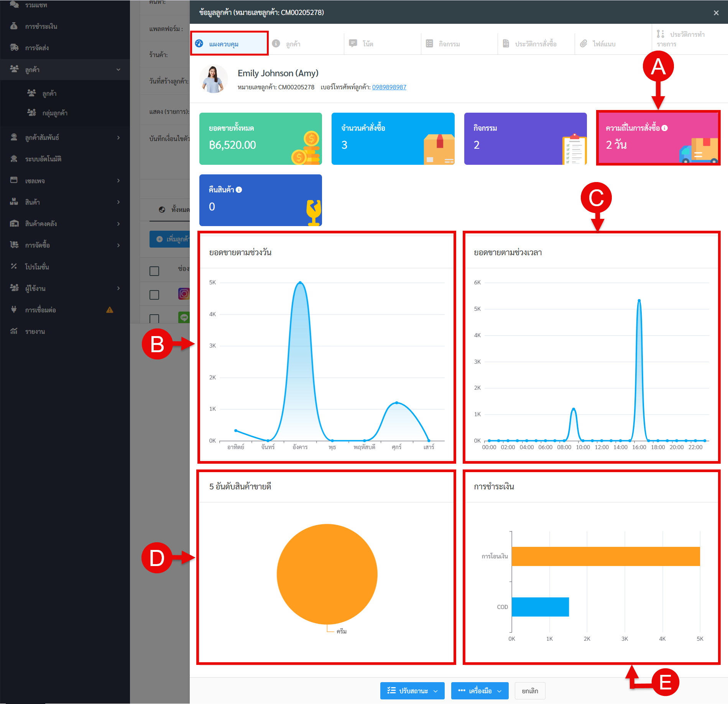Click the info icon beside ความถี่ในการสั่งซื้อ
The width and height of the screenshot is (728, 704).
coord(665,128)
